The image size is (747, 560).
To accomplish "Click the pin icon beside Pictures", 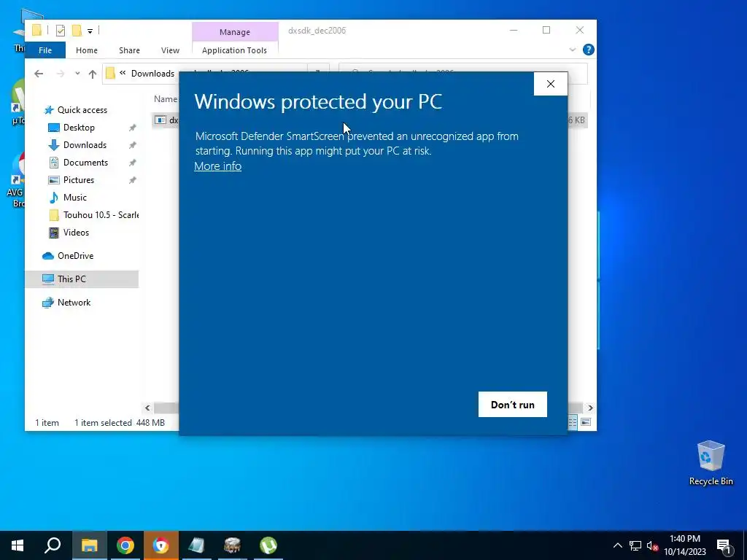I will point(133,180).
